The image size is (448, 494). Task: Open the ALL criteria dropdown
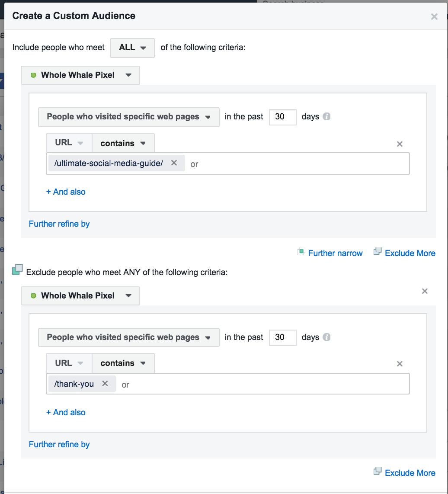click(132, 48)
